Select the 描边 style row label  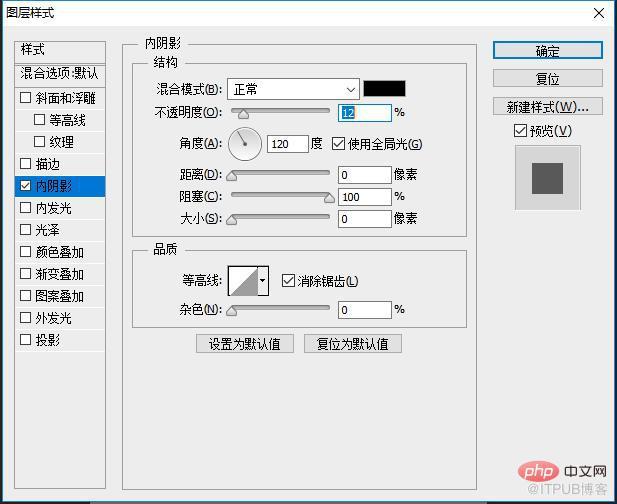tap(48, 164)
